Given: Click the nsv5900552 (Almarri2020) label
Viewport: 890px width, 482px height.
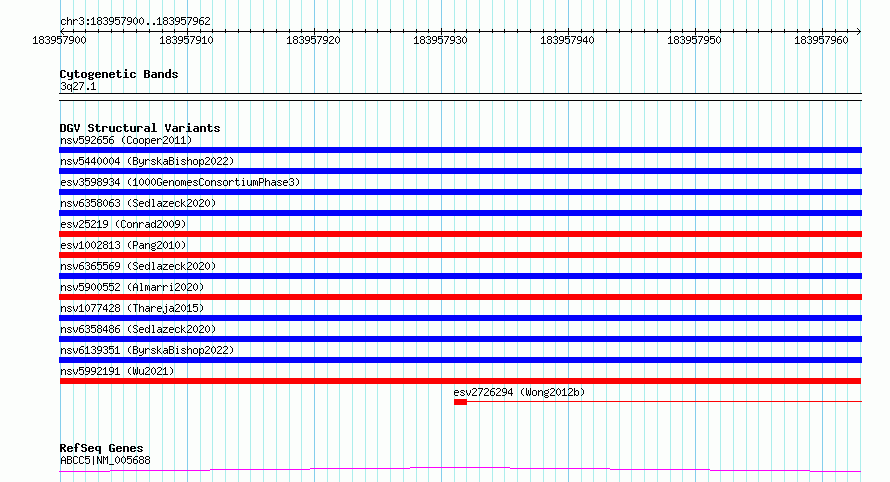Looking at the screenshot, I should coord(132,287).
